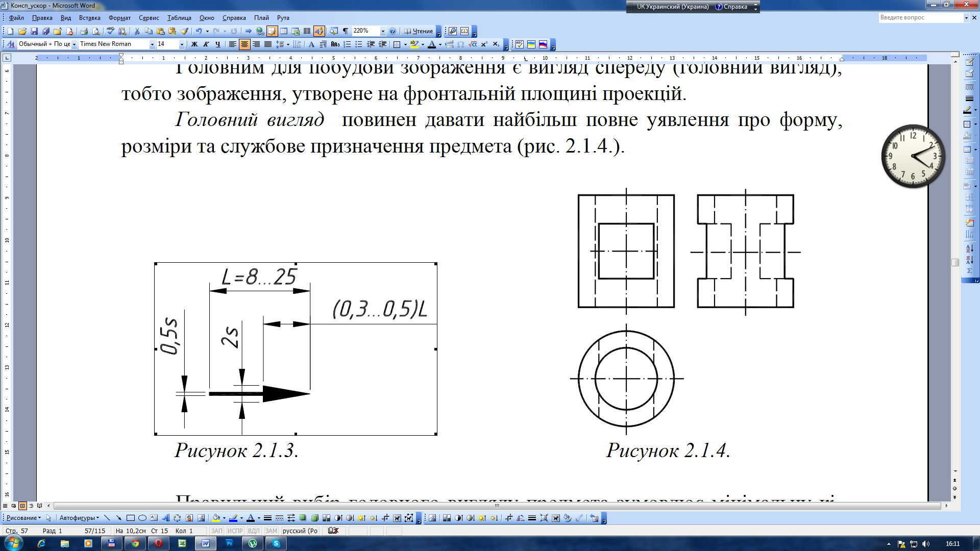Image resolution: width=980 pixels, height=551 pixels.
Task: Open the Формат menu
Action: 119,18
